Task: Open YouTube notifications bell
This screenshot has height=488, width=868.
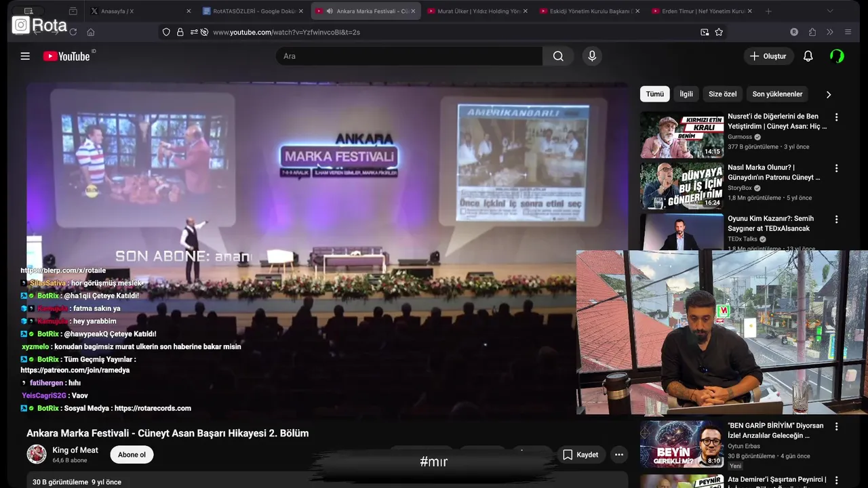Action: coord(808,56)
